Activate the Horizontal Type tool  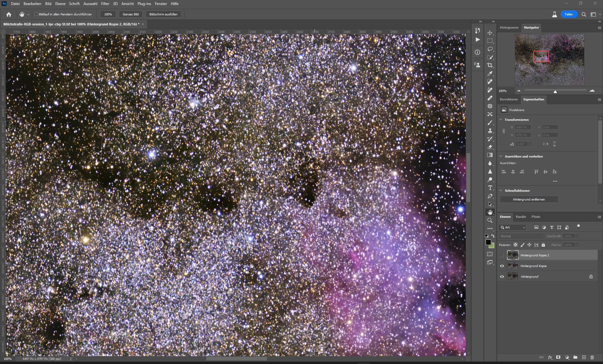click(490, 188)
